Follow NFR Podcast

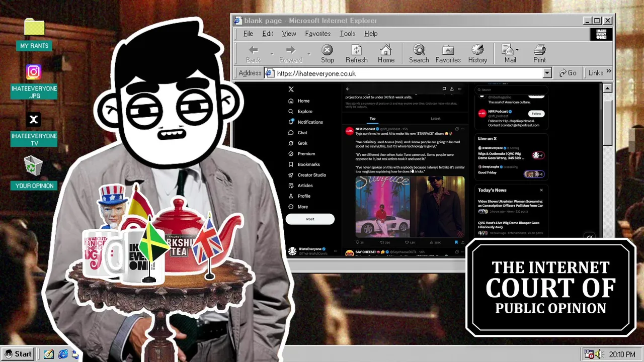point(536,114)
